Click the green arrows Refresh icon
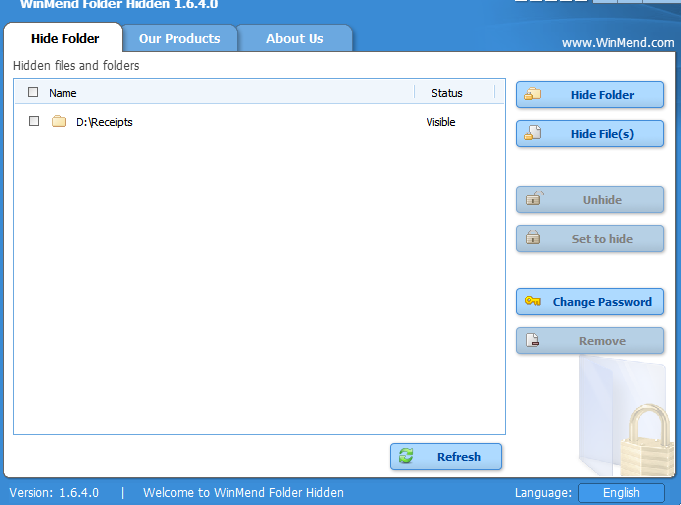This screenshot has height=505, width=681. tap(407, 456)
